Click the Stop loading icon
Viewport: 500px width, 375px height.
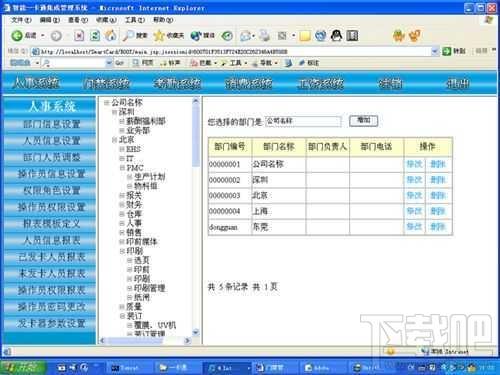click(79, 36)
